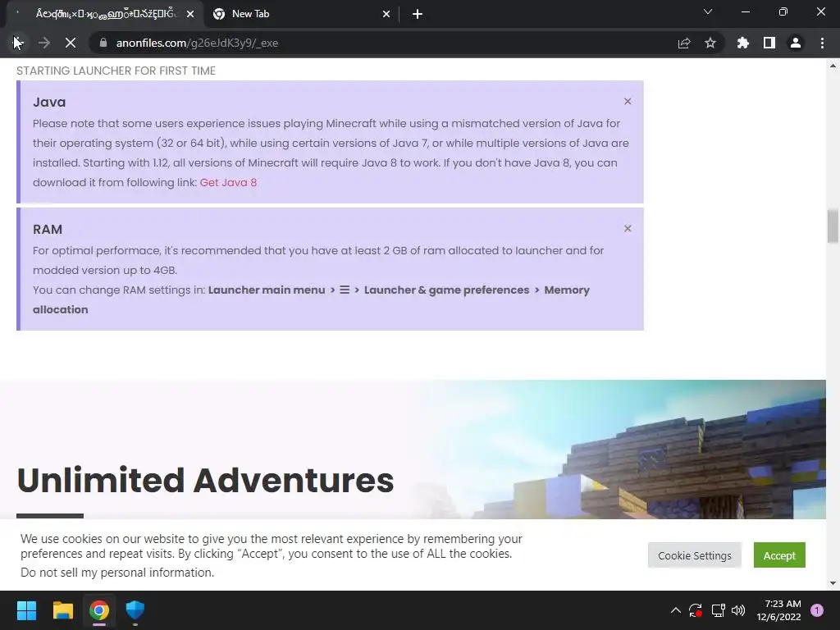
Task: Open Windows Security shield icon
Action: coord(135,610)
